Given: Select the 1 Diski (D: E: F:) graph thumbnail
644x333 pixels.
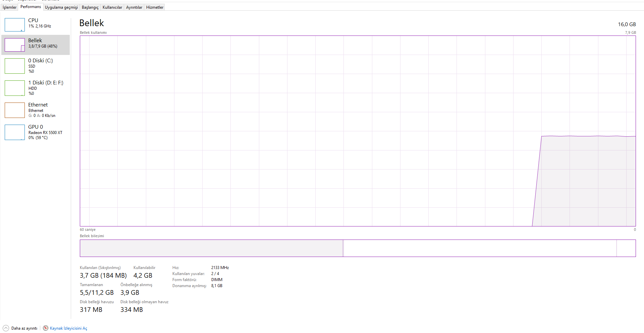Looking at the screenshot, I should tap(15, 88).
